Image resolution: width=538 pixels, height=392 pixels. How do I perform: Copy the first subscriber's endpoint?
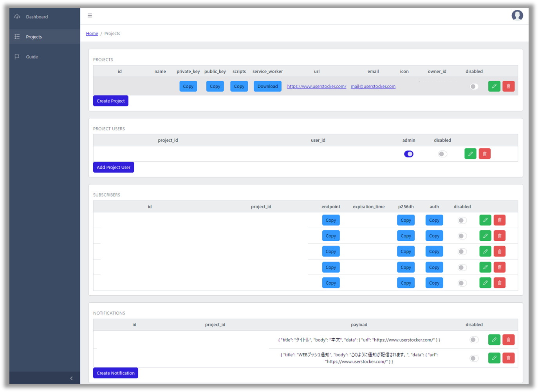(331, 220)
